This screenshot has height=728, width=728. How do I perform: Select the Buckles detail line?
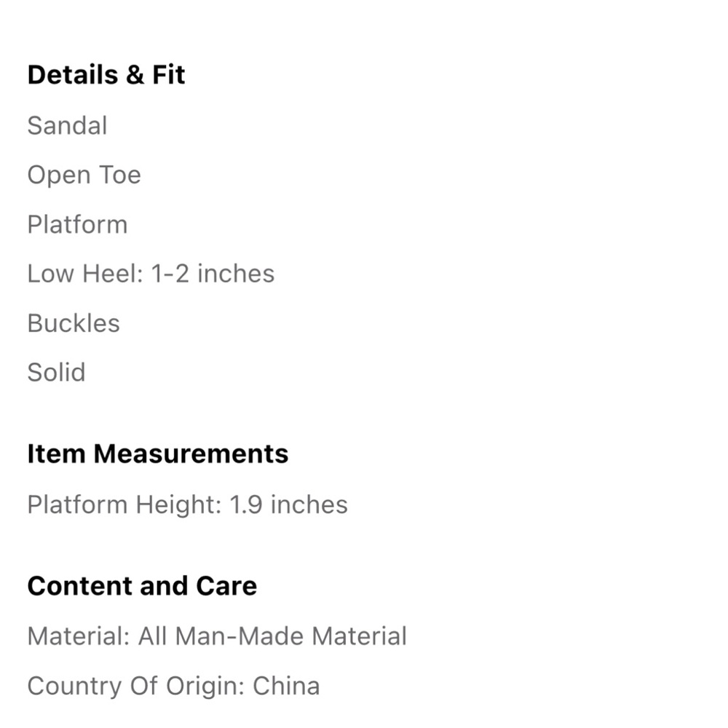[74, 323]
